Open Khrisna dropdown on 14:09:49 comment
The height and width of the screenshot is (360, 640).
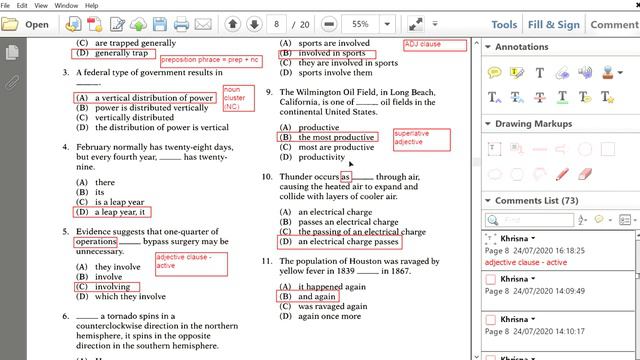[533, 279]
